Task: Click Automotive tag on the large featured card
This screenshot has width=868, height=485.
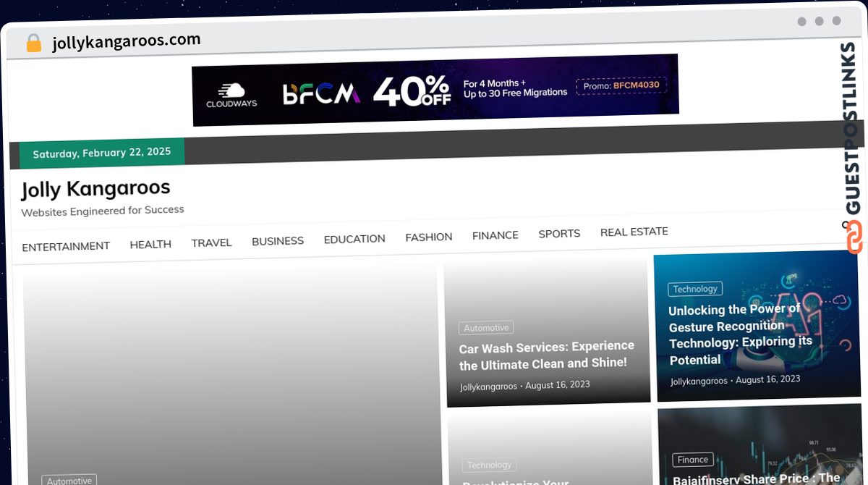Action: point(69,481)
